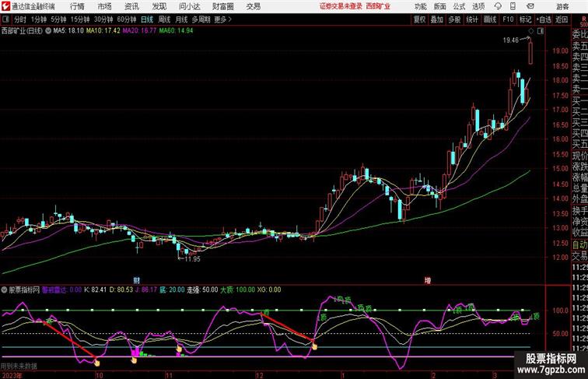
Task: Click the Tongdaxin red logo icon
Action: [5, 6]
